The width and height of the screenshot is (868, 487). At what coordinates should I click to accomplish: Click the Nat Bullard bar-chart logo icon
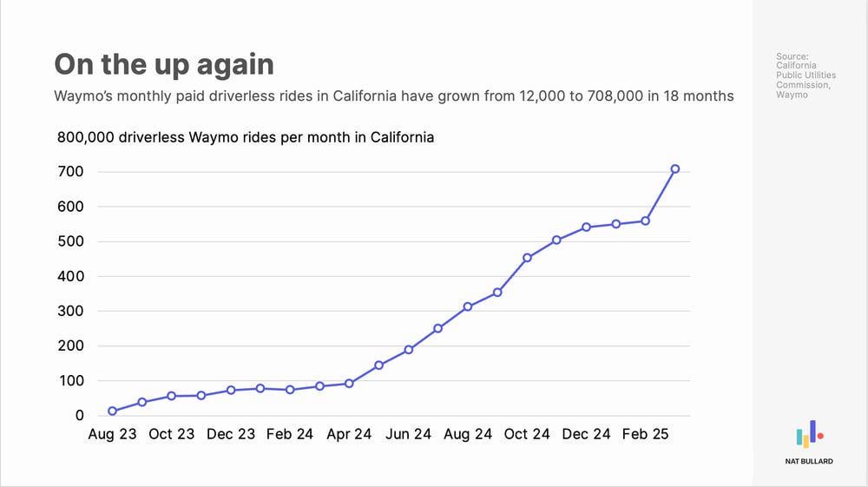click(x=809, y=434)
